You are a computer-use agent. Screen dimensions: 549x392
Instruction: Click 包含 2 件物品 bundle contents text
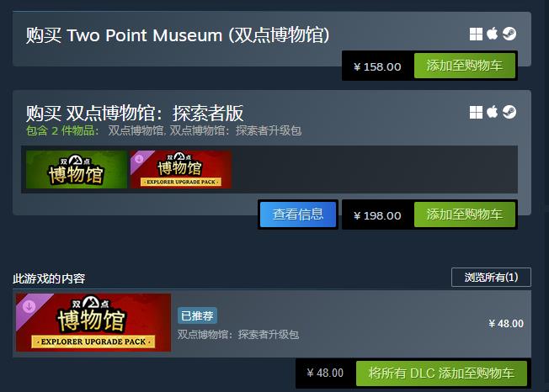point(62,130)
